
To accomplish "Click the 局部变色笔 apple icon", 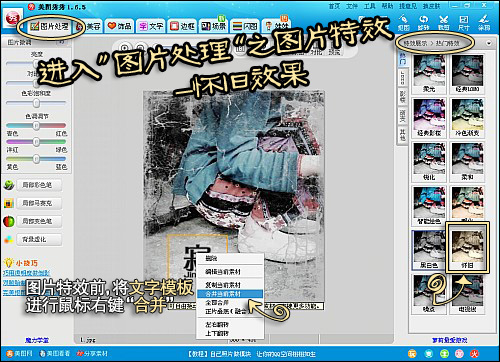I will [x=9, y=221].
